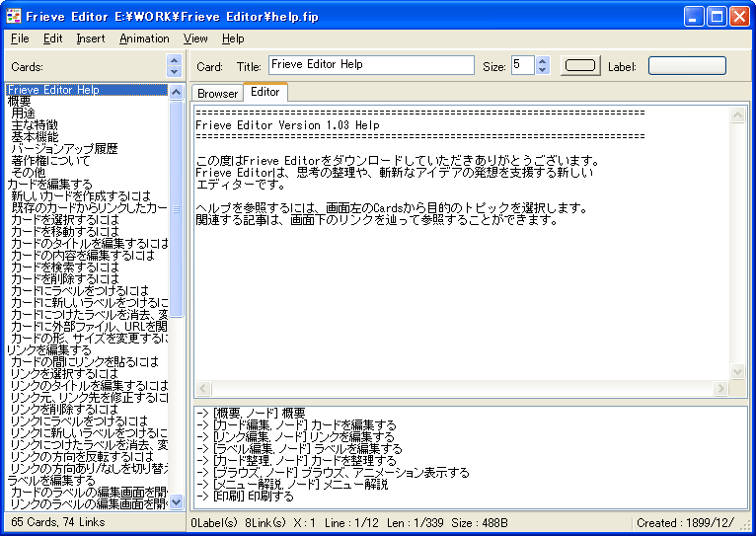The width and height of the screenshot is (756, 536).
Task: Click editor vertical scrollbar down arrow
Action: tap(737, 371)
